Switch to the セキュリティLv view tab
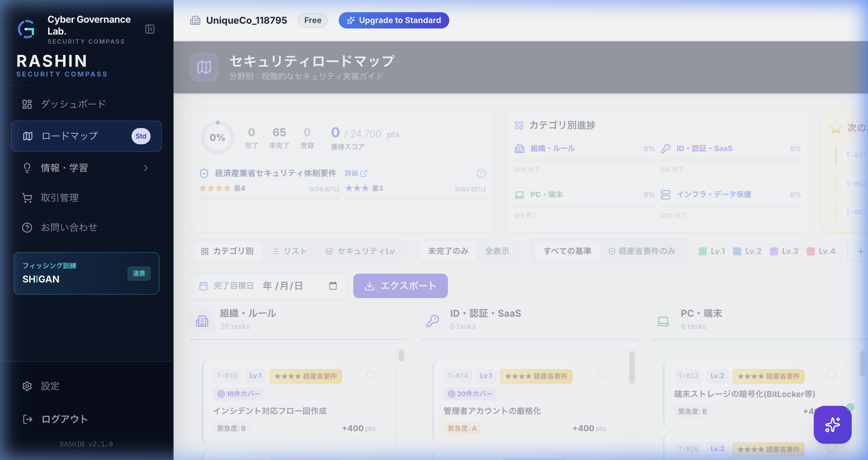 click(360, 251)
